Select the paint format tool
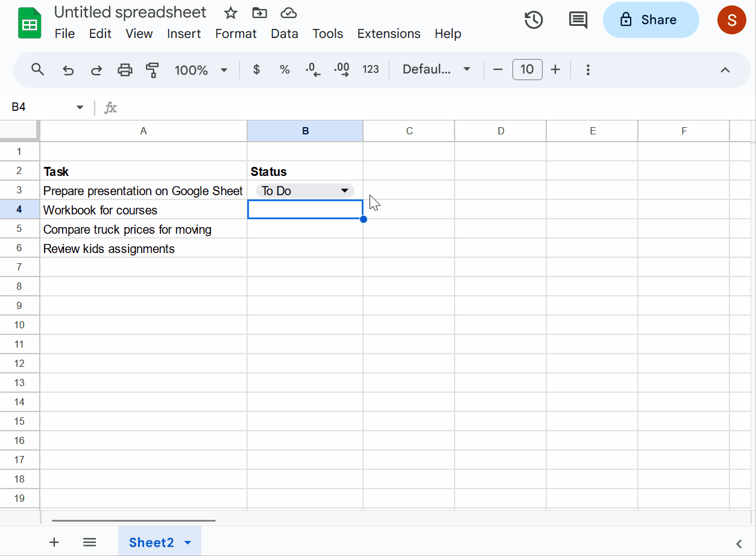 tap(153, 69)
